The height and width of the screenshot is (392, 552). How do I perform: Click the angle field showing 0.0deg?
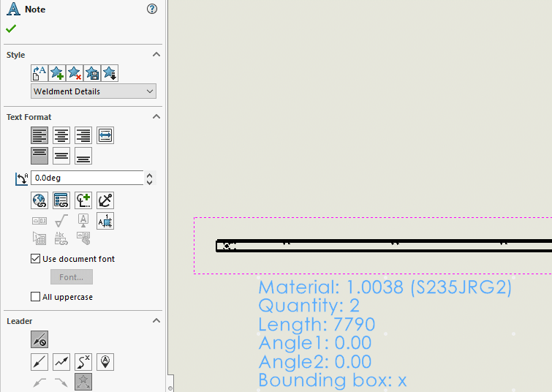(86, 178)
